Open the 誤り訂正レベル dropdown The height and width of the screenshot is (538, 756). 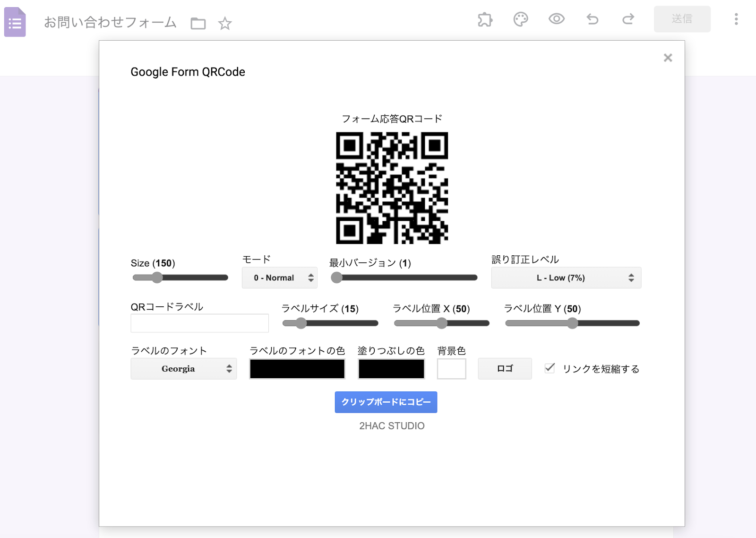click(x=566, y=278)
